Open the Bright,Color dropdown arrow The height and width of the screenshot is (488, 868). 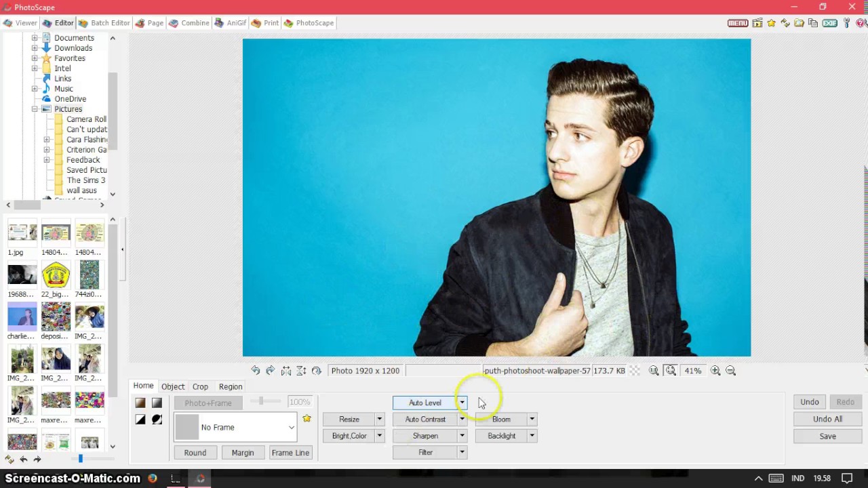point(380,436)
